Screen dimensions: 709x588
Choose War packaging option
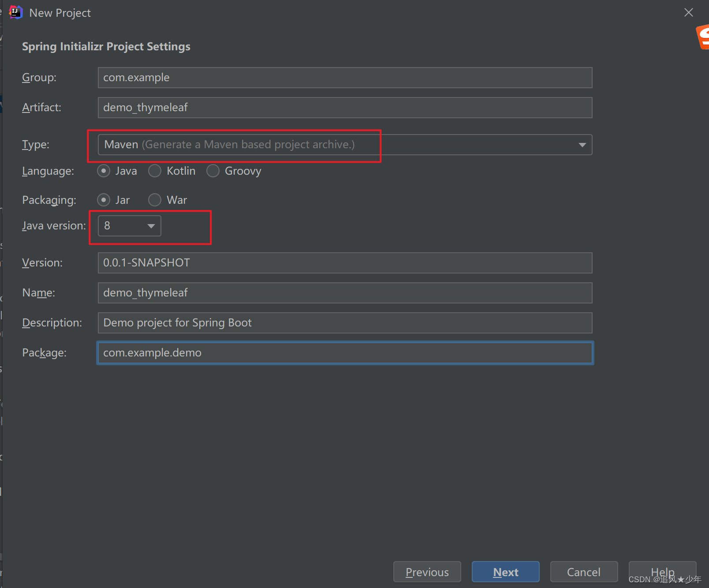[155, 200]
